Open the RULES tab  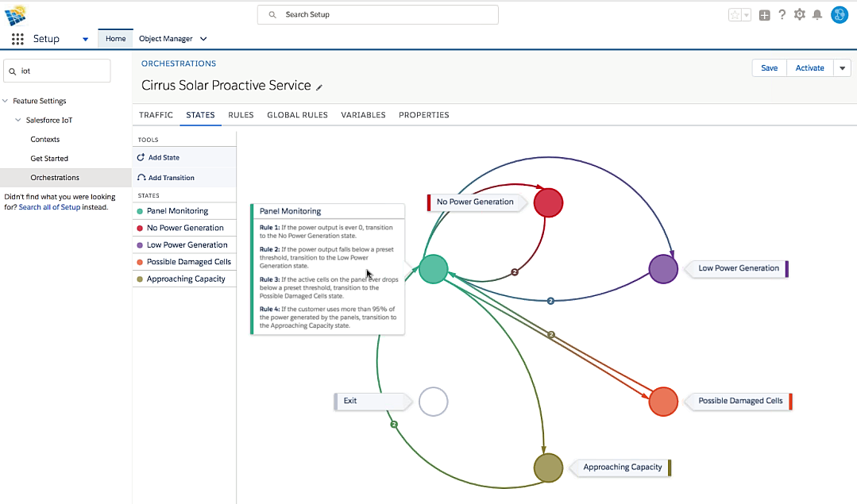coord(241,115)
